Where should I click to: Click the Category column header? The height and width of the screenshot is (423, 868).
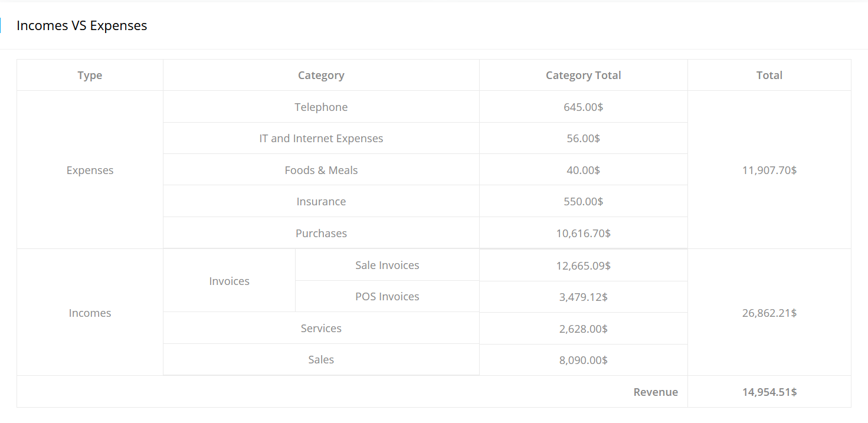pos(321,76)
